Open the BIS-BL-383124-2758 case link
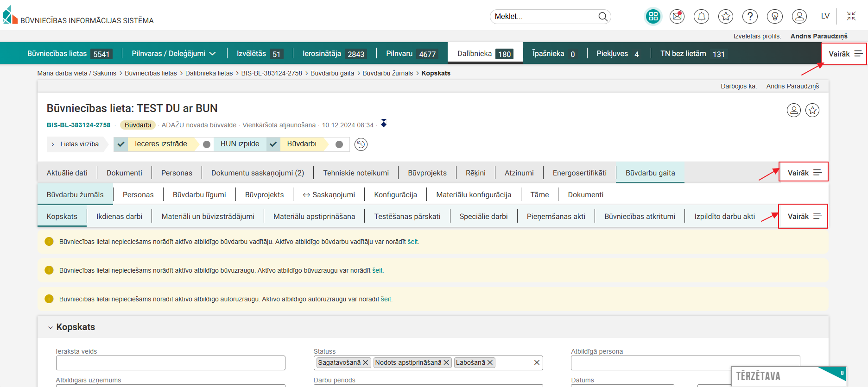 (x=78, y=125)
